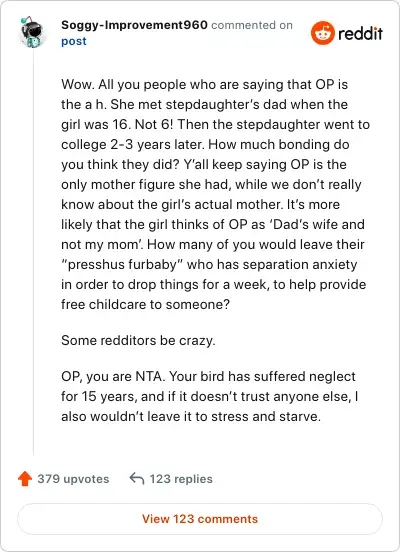Click the "commented on" gray text
The width and height of the screenshot is (400, 552).
click(x=252, y=25)
